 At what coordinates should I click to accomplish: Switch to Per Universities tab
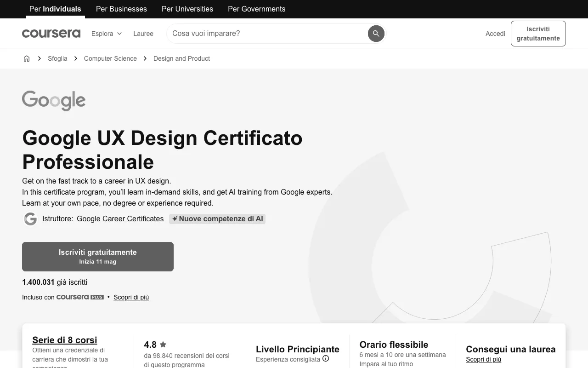point(187,9)
